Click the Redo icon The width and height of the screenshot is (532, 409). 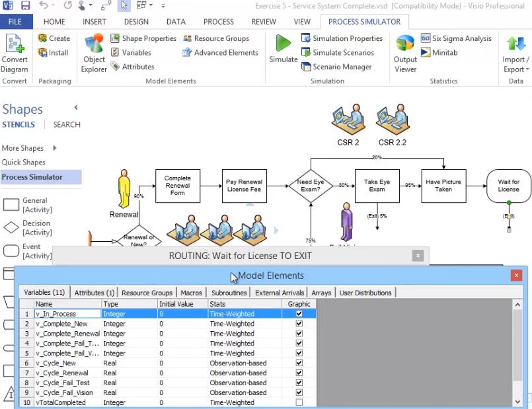[x=67, y=5]
